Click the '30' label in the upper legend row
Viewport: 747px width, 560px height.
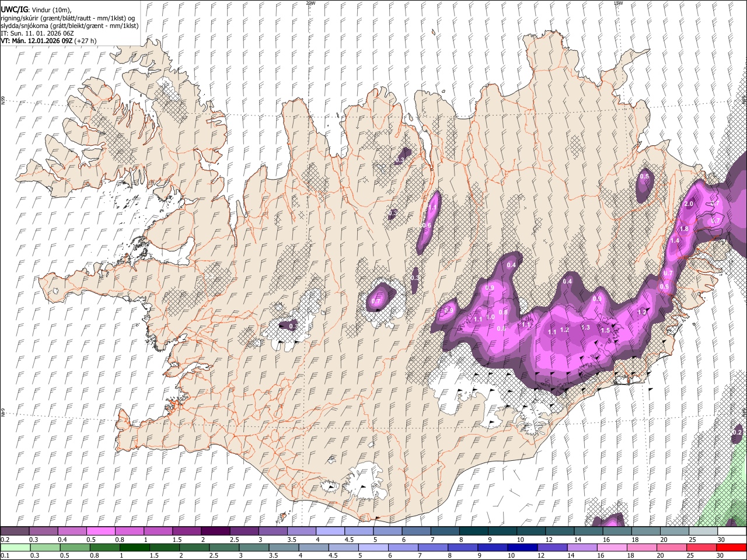tap(721, 540)
